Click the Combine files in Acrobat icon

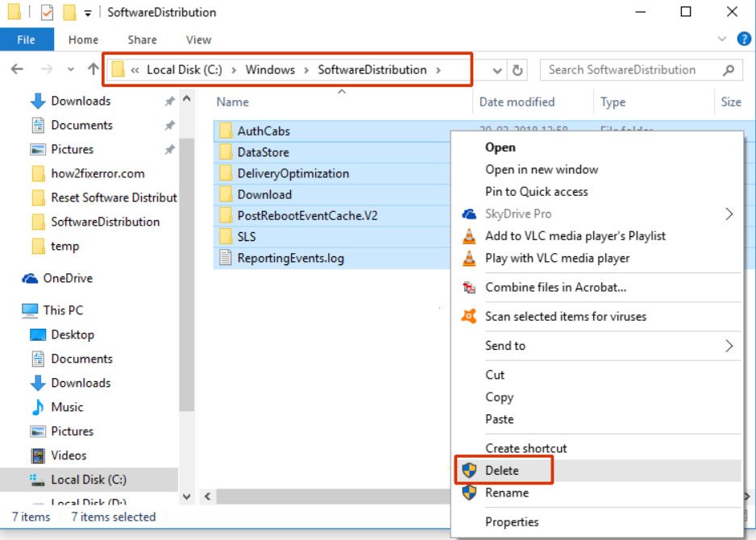[469, 288]
